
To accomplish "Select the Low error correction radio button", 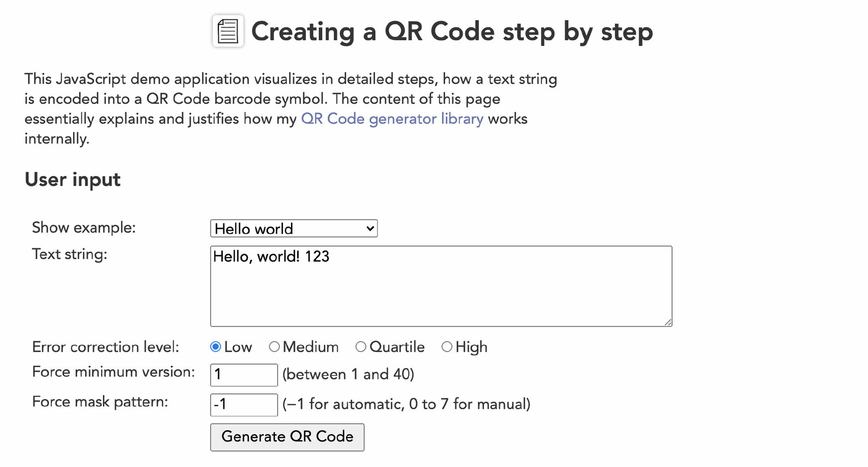I will (x=215, y=347).
